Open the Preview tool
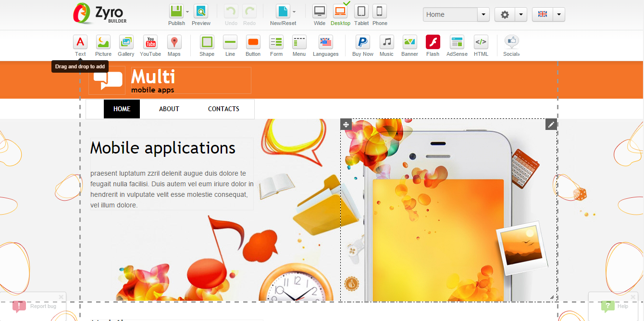This screenshot has width=644, height=321. [x=201, y=12]
